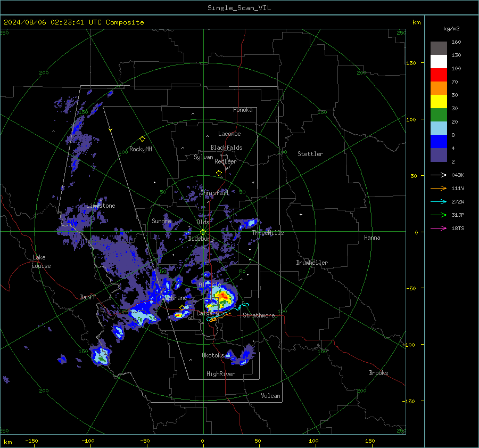Screen dimensions: 479x448
Task: Select the yellow 30-50 color swatch
Action: tap(439, 102)
